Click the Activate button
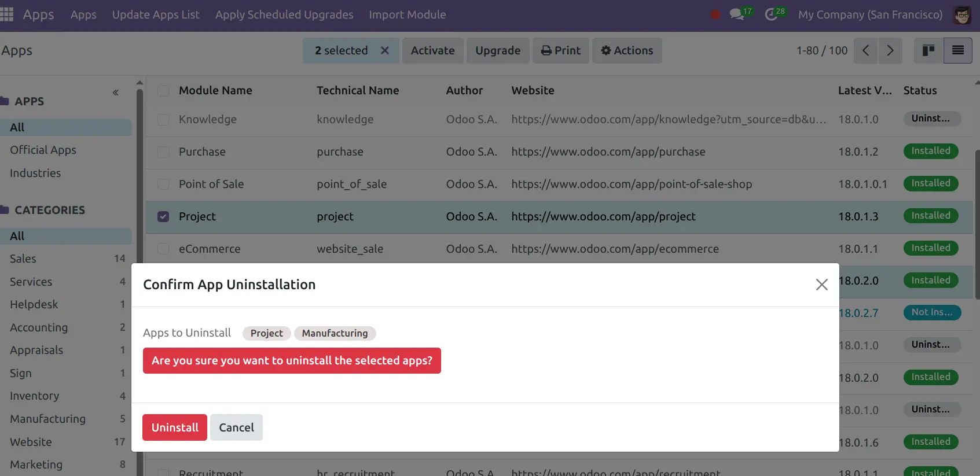Screen dimensions: 980x476 point(432,50)
